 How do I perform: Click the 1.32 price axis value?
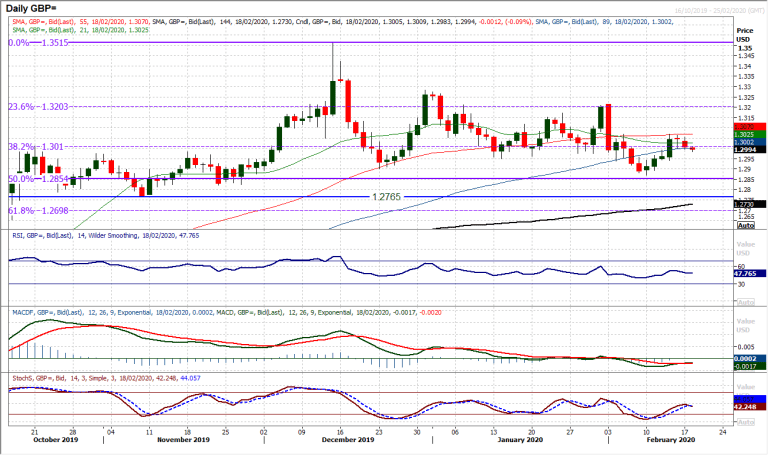(x=745, y=108)
